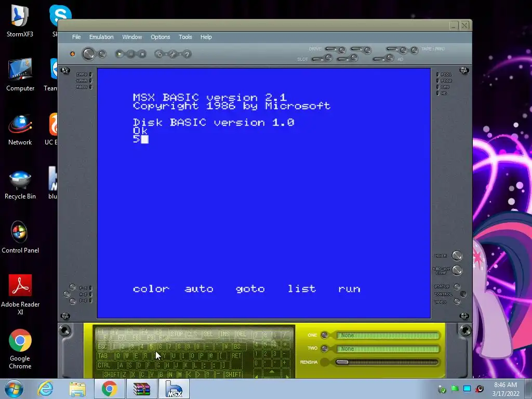Pause the emulation with the pause button
The image size is (532, 399).
130,54
